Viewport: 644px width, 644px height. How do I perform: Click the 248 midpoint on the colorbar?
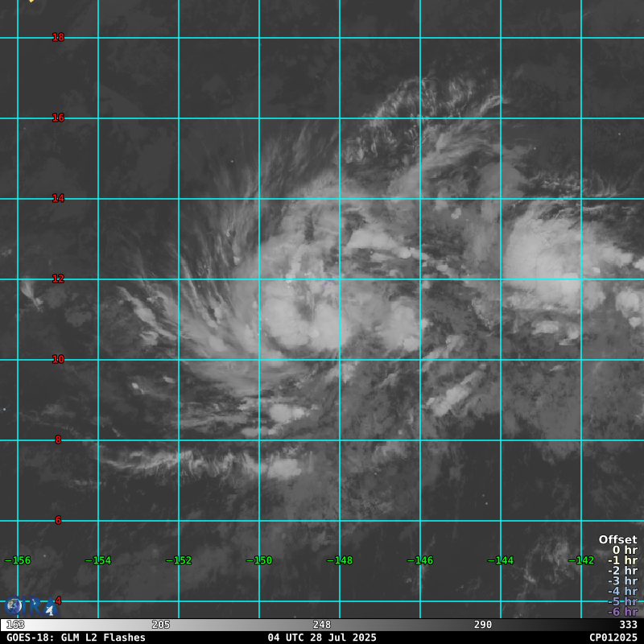pos(321,625)
